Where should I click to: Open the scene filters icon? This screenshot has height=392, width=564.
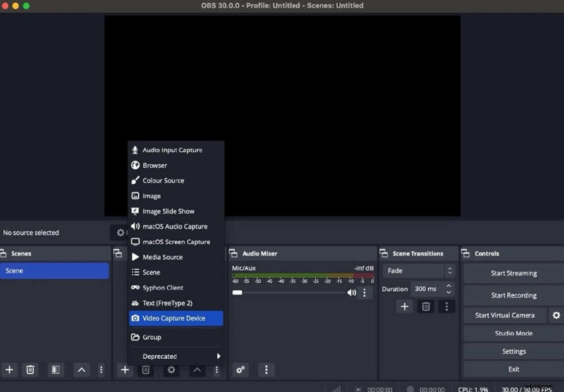55,369
